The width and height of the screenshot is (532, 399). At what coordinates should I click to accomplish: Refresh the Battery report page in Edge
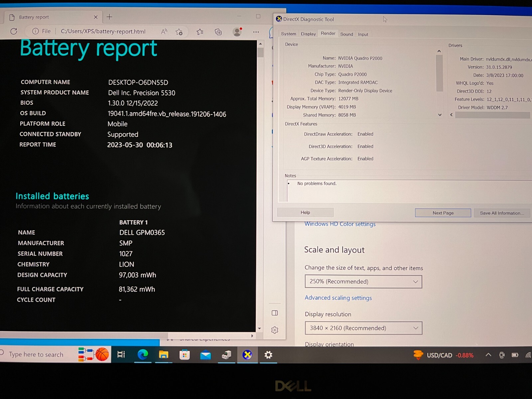[x=14, y=31]
